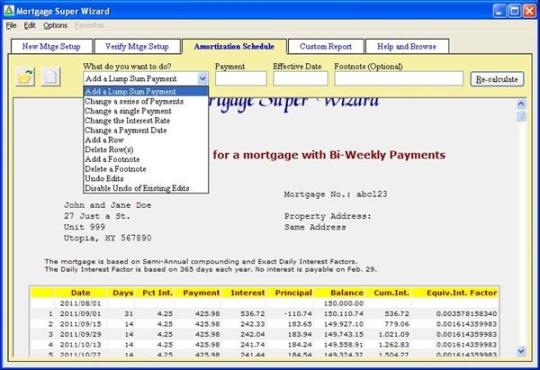Choose 'Add a Footnote' option

point(146,159)
